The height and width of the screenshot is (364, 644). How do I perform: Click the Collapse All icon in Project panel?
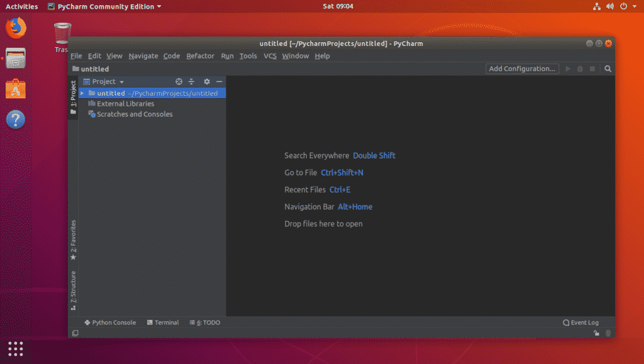pos(192,82)
